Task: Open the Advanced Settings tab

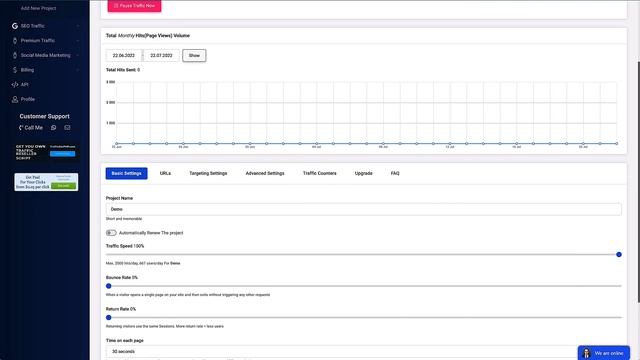Action: coord(265,173)
